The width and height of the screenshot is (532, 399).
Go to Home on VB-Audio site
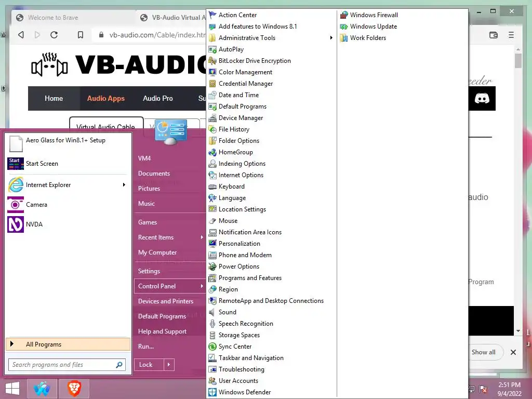pyautogui.click(x=54, y=98)
